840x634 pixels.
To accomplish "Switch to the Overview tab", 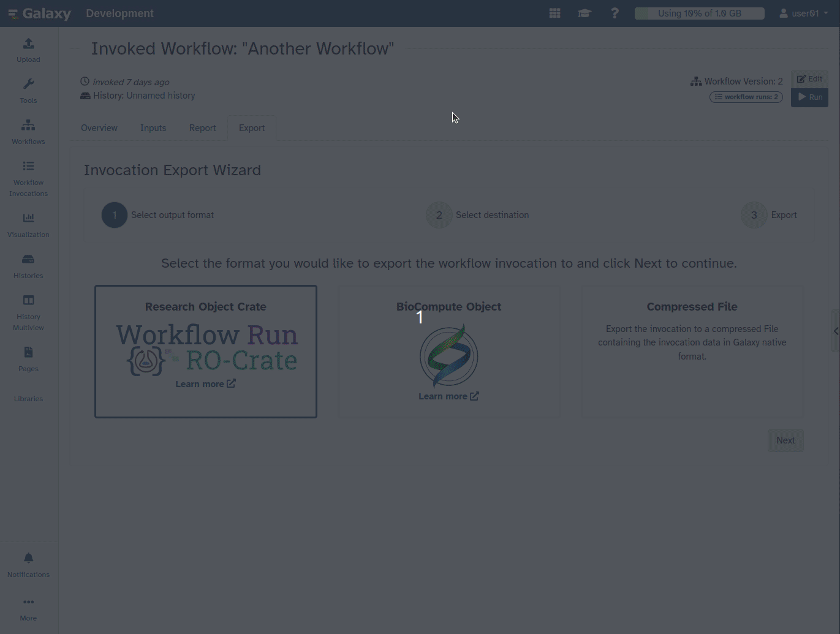I will click(99, 128).
